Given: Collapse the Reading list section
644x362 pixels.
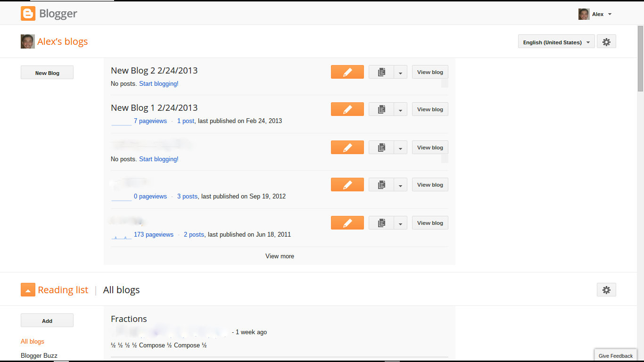Looking at the screenshot, I should tap(28, 289).
